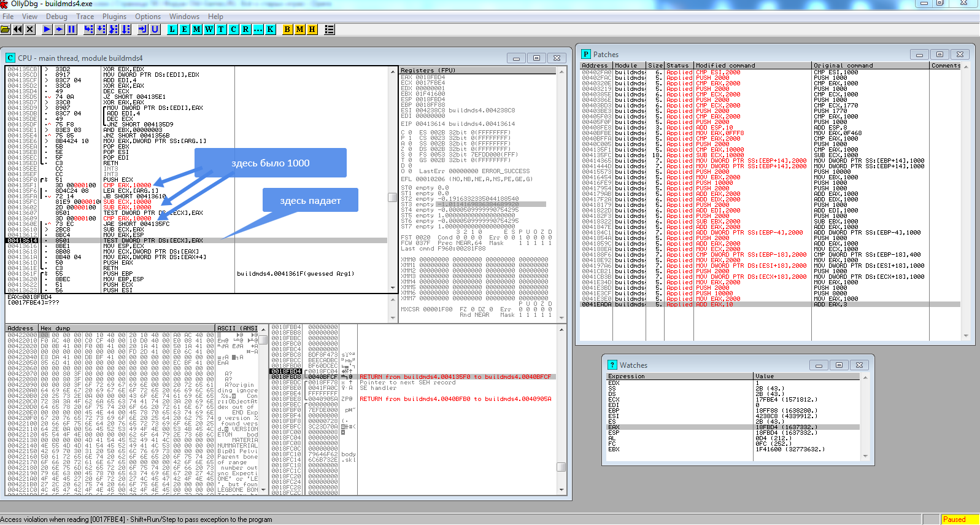980x525 pixels.
Task: Open Breakpoints window with B button
Action: pyautogui.click(x=287, y=29)
